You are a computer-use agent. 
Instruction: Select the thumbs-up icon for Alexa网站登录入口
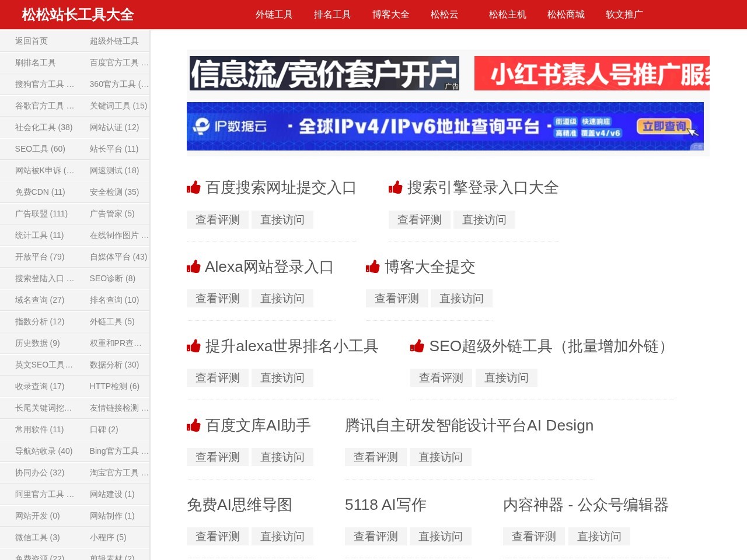[x=194, y=266]
